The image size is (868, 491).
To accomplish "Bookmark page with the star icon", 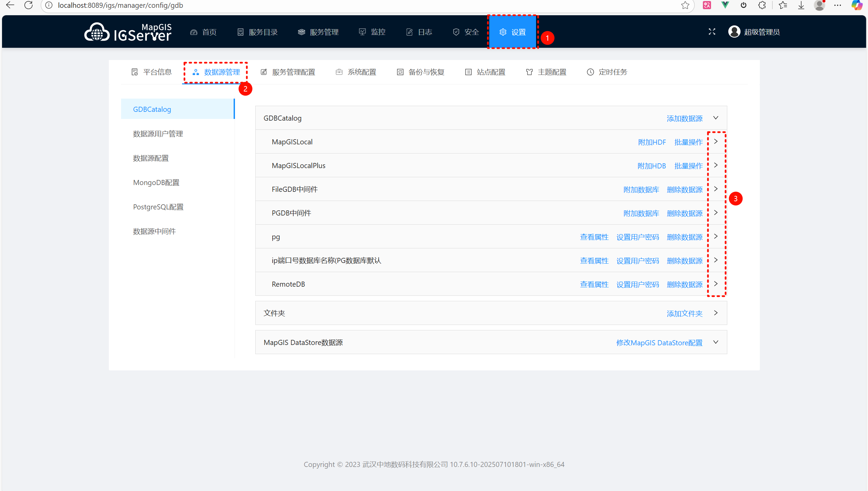I will [x=685, y=5].
